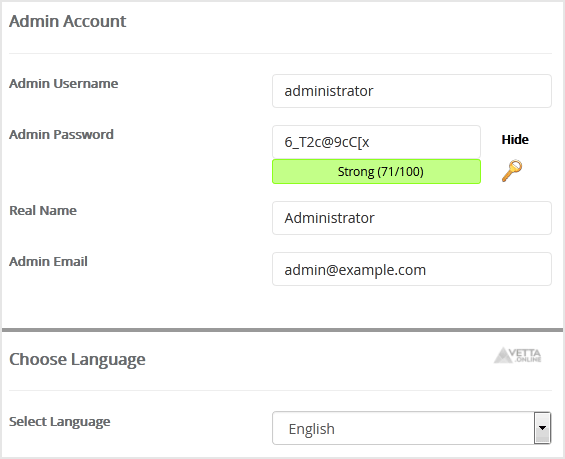Hide the admin password text

coord(515,139)
